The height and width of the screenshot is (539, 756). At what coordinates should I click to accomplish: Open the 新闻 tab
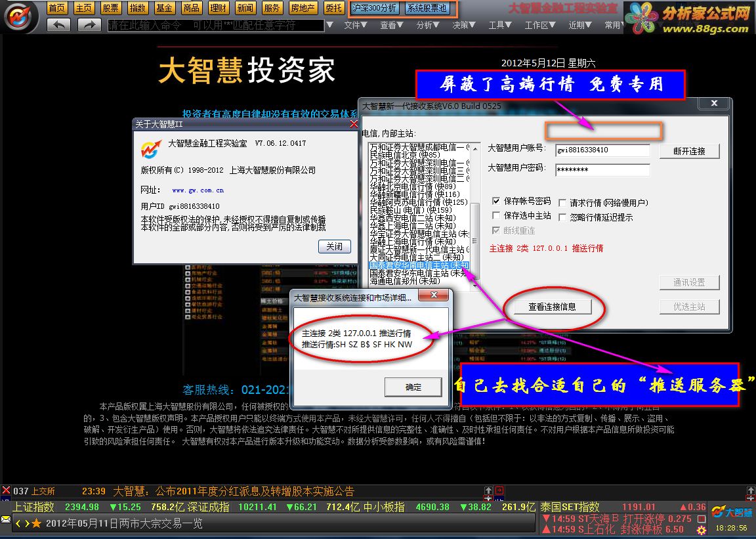pyautogui.click(x=245, y=8)
